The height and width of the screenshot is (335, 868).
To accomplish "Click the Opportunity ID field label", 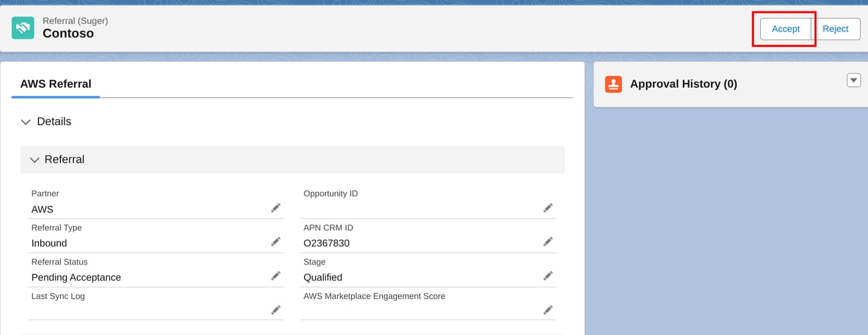I will point(330,194).
